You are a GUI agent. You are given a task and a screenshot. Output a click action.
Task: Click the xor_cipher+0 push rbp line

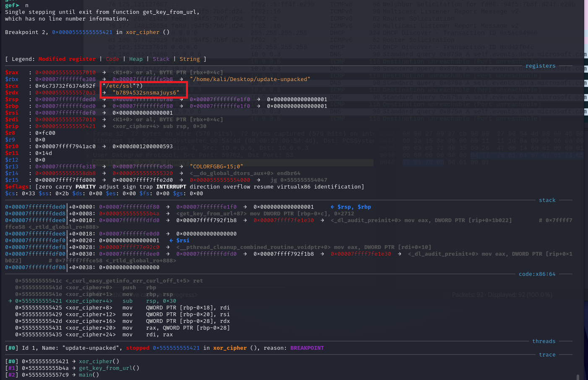click(x=86, y=288)
